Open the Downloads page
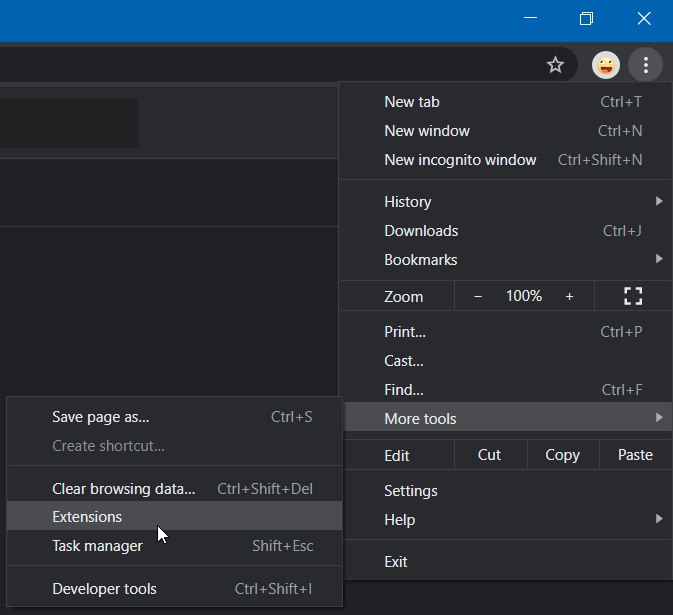The width and height of the screenshot is (673, 615). point(421,231)
